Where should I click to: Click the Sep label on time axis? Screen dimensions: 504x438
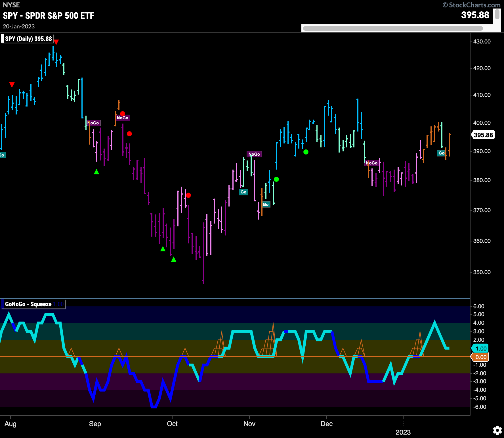click(95, 424)
